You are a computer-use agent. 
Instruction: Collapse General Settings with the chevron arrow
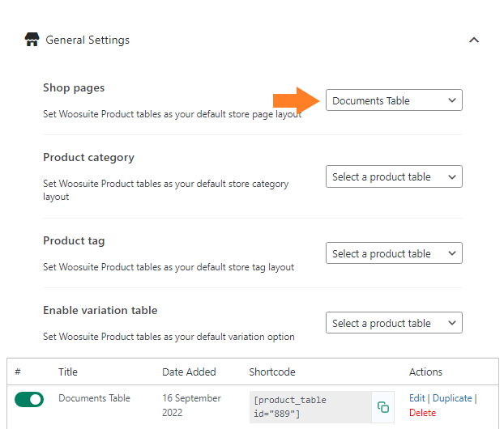[474, 40]
